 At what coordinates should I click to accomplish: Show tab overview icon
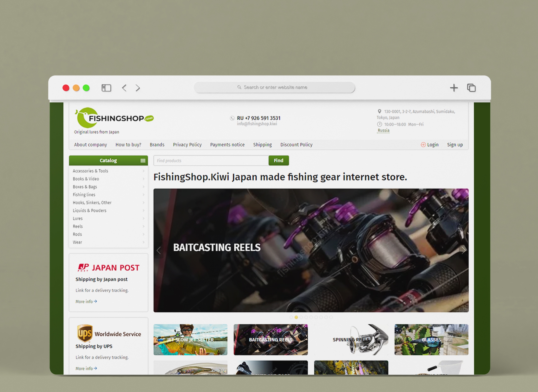[471, 88]
